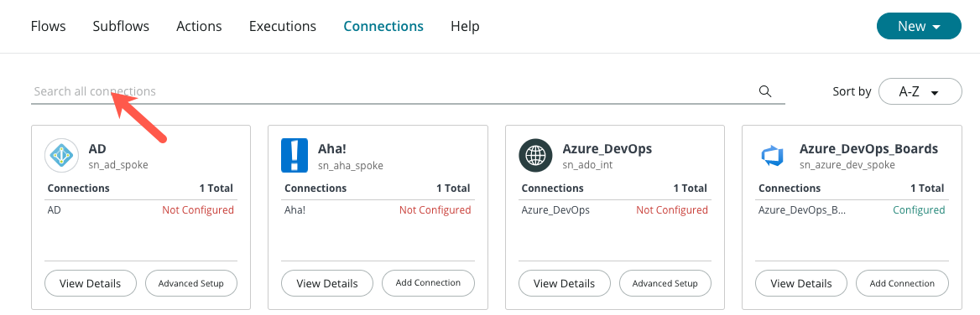Open the Actions tab
980x315 pixels.
coord(199,26)
